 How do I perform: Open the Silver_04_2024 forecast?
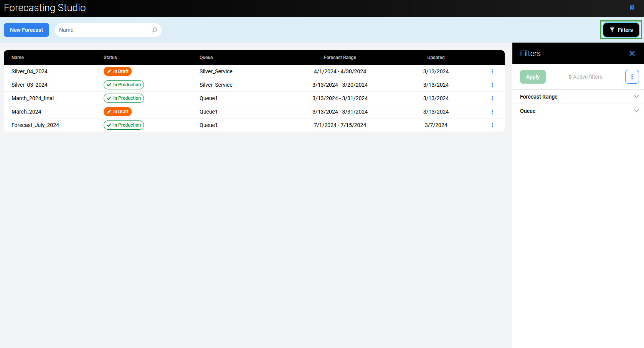[30, 71]
